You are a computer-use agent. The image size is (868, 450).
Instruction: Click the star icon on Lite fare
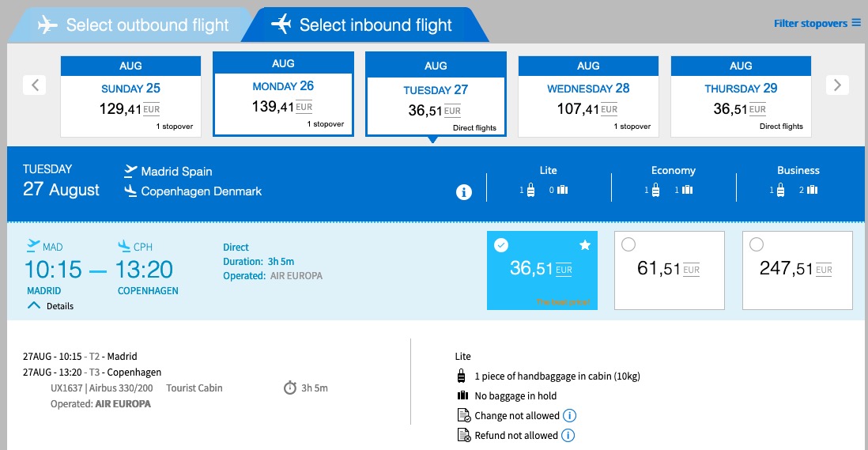click(584, 245)
